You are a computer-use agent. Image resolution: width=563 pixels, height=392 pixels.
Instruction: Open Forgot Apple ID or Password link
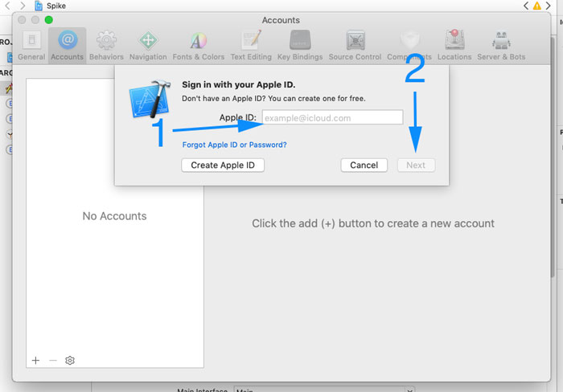pyautogui.click(x=235, y=145)
